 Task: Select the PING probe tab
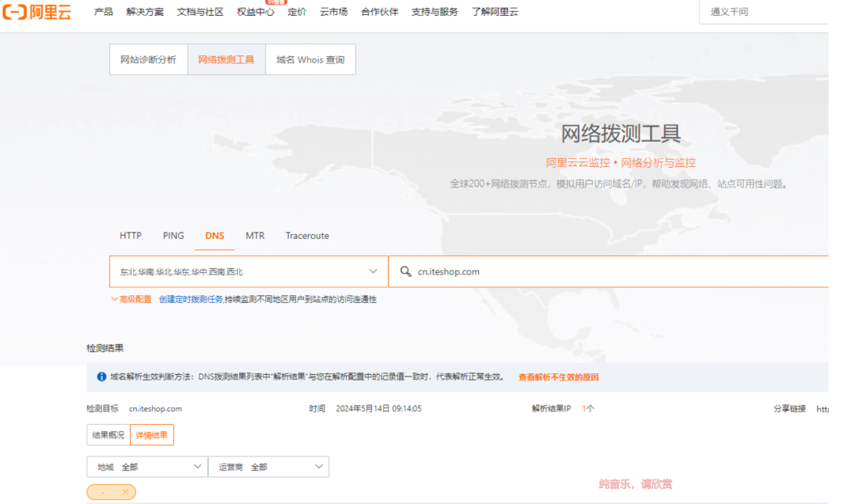point(173,236)
